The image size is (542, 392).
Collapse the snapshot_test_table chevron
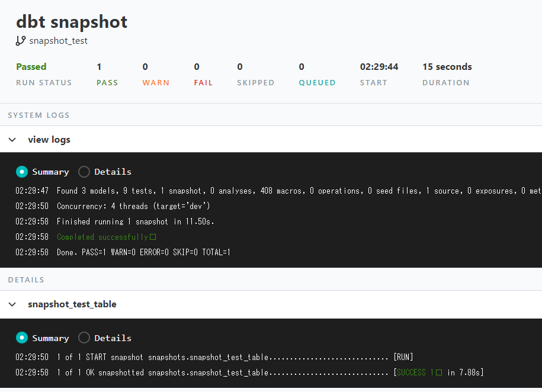[12, 304]
